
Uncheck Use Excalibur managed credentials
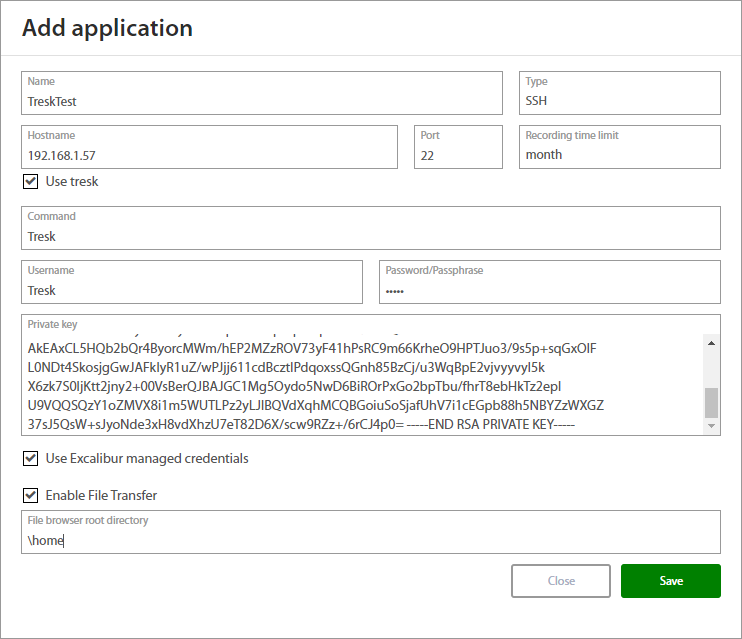click(30, 459)
